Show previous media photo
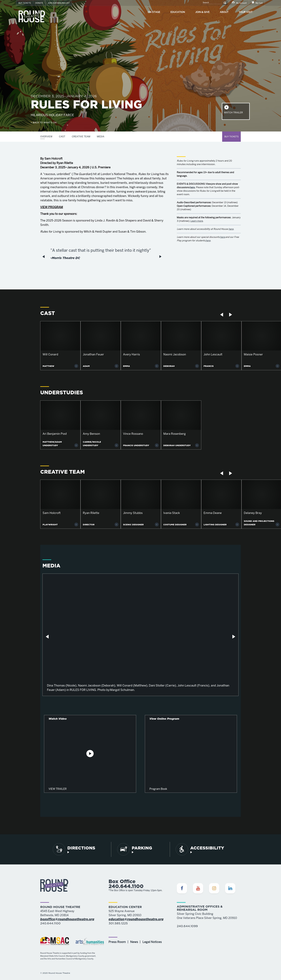 coord(47,637)
